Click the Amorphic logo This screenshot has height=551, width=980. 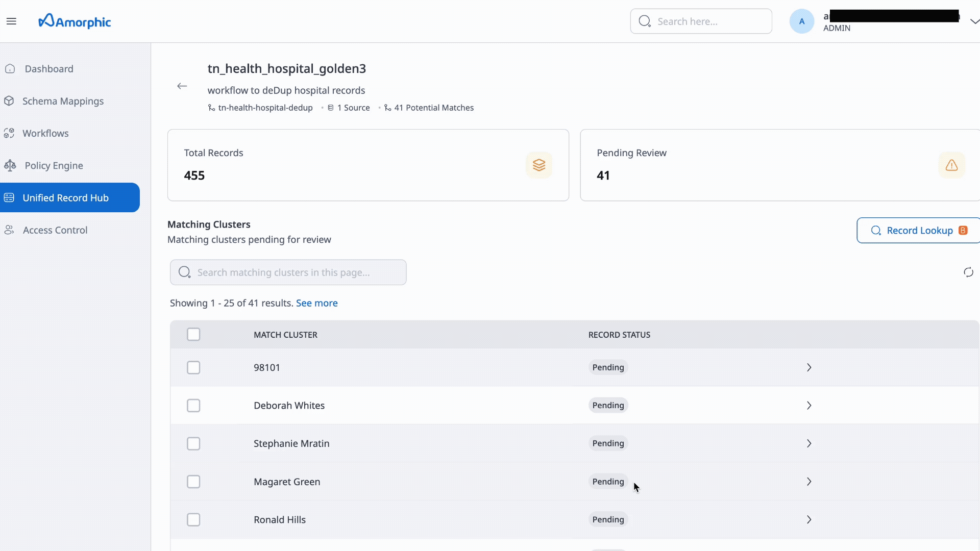pos(74,21)
